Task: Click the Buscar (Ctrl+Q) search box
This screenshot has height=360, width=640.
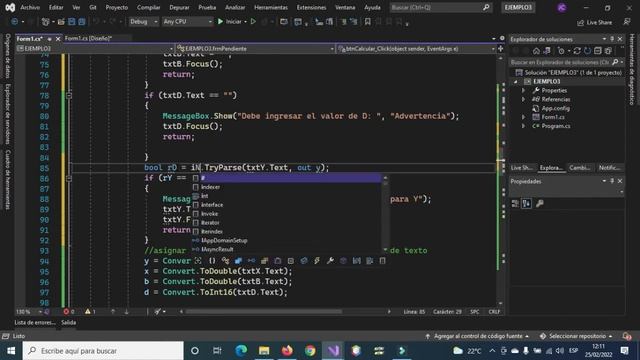Action: pos(440,7)
